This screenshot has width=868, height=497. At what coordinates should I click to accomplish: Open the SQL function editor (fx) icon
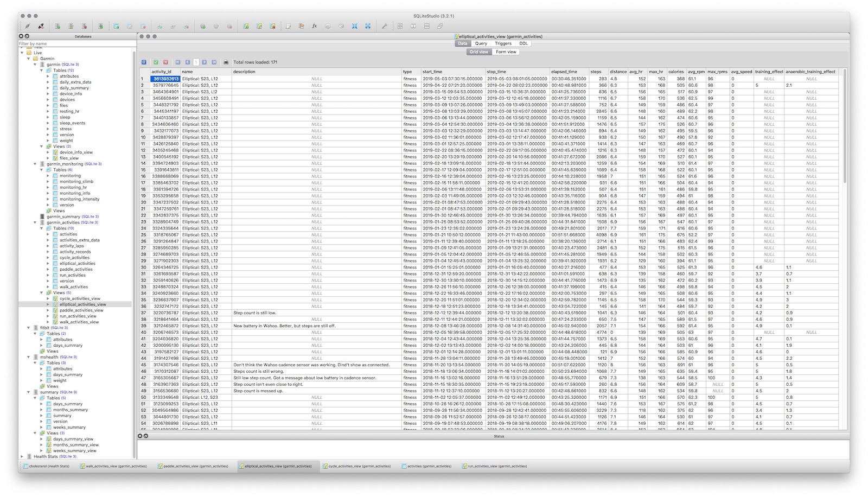(315, 26)
